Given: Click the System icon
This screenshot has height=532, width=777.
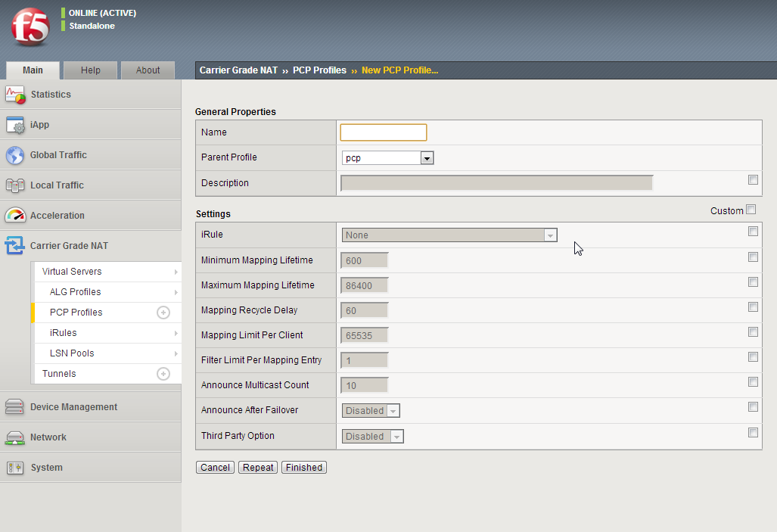Looking at the screenshot, I should (x=15, y=468).
